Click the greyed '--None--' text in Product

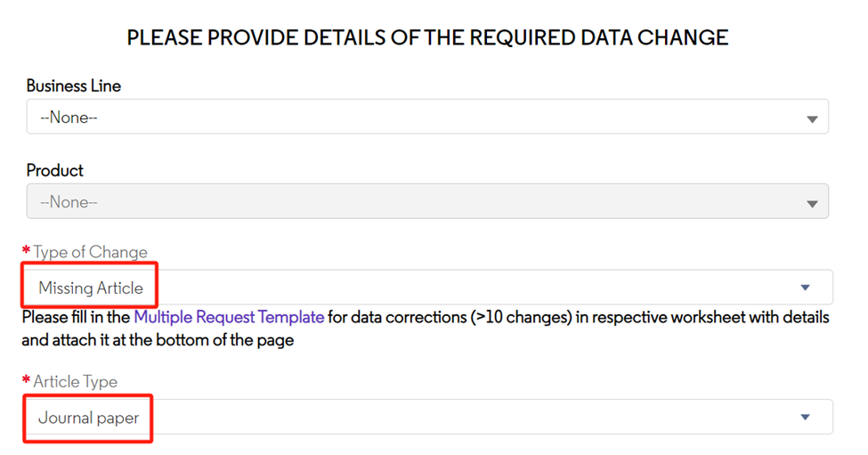coord(69,202)
